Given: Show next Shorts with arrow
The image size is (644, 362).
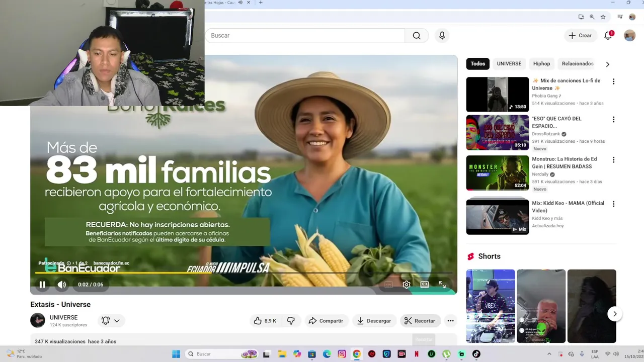Looking at the screenshot, I should (615, 314).
